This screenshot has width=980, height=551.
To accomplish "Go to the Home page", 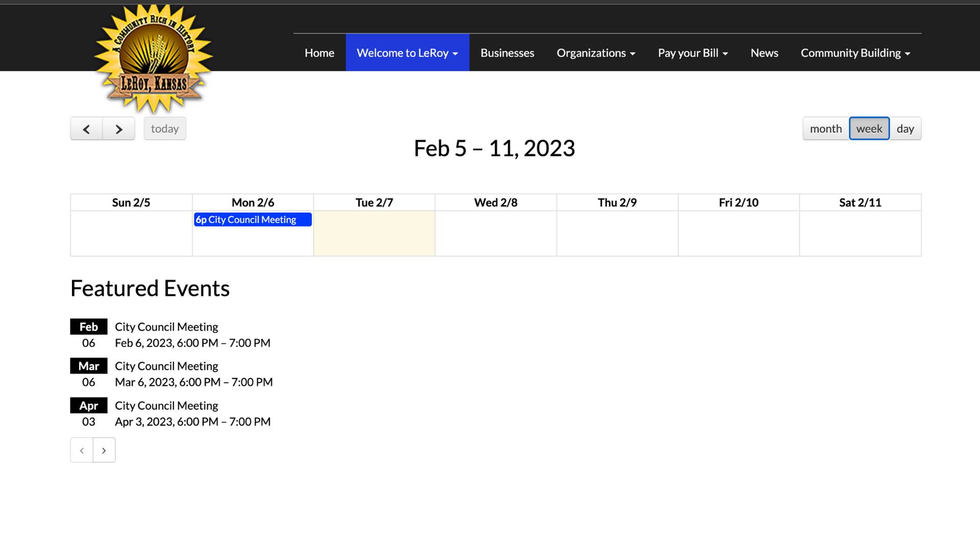I will click(319, 53).
